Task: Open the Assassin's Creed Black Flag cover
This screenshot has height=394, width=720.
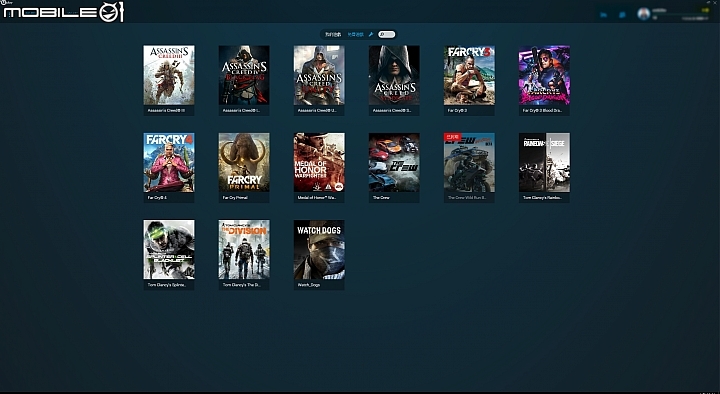Action: pyautogui.click(x=244, y=75)
